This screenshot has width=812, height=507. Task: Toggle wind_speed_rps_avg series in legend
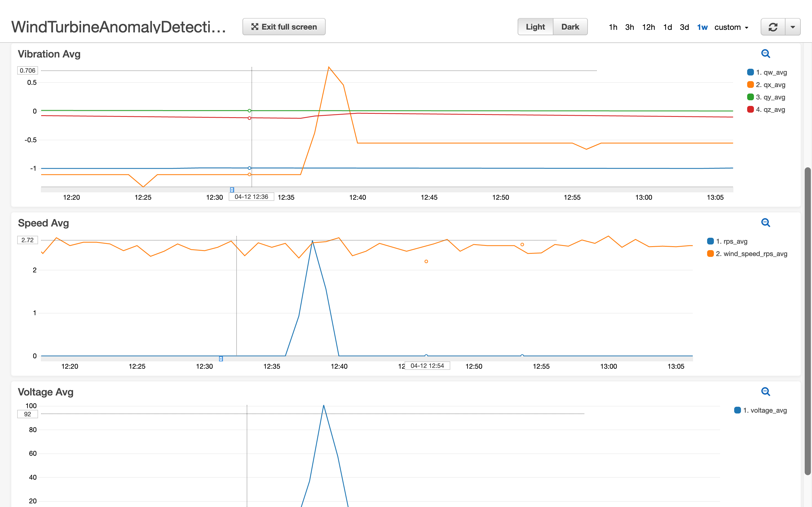747,254
